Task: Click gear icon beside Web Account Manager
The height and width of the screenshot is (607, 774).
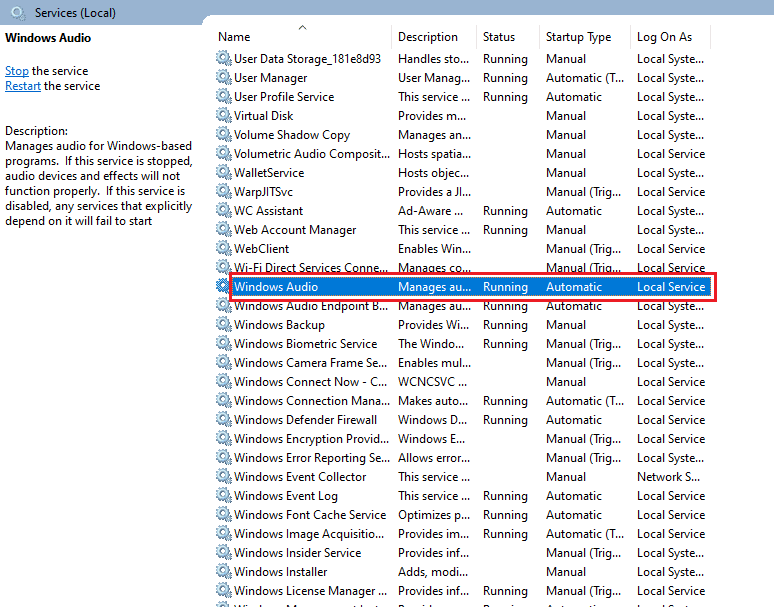Action: coord(224,229)
